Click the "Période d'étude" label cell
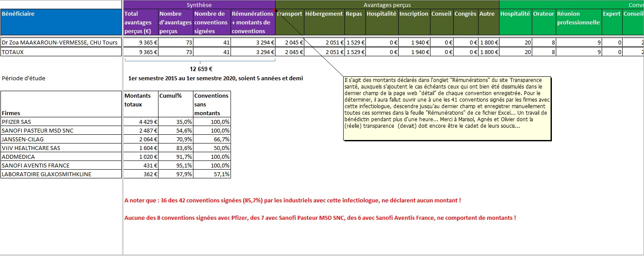The width and height of the screenshot is (644, 256). click(24, 79)
